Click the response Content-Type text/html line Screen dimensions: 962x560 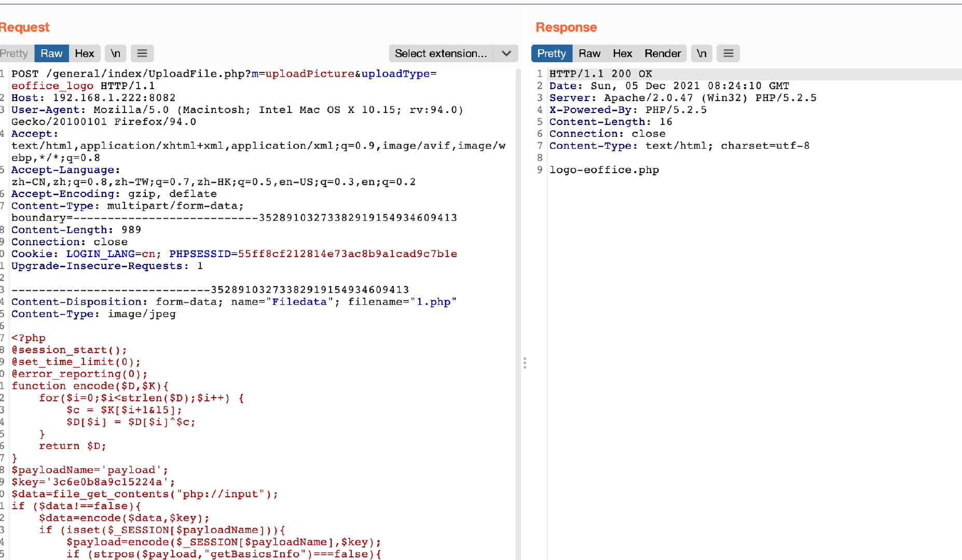click(679, 146)
